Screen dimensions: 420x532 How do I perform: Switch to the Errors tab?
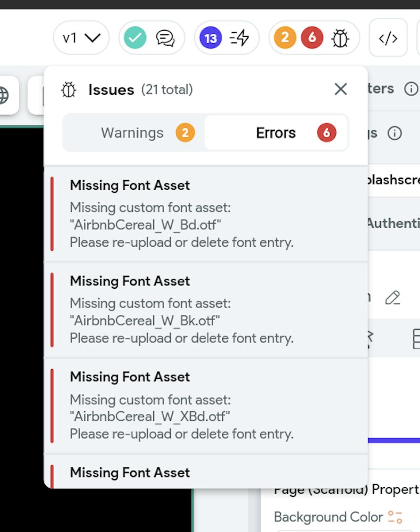[x=276, y=133]
